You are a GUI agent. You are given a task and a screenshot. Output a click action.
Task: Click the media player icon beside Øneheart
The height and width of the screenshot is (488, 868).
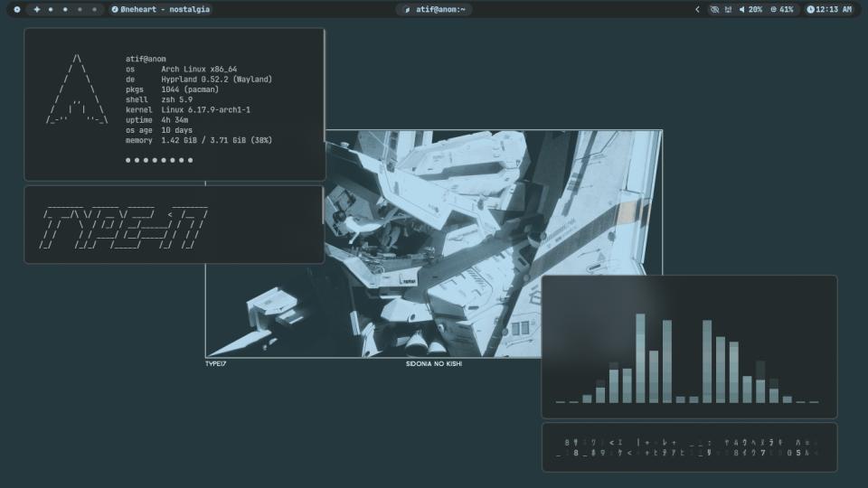115,9
